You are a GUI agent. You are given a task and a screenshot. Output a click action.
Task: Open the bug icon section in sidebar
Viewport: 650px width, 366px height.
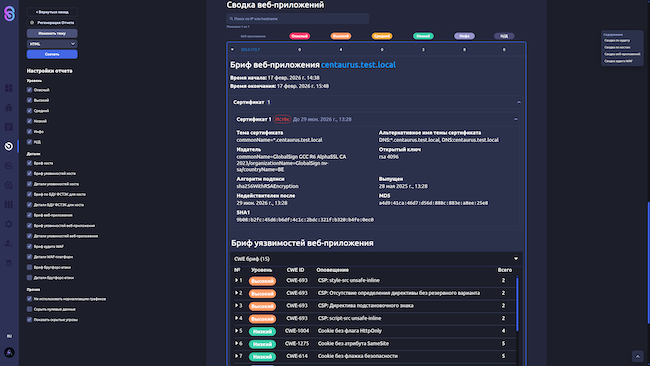click(9, 107)
